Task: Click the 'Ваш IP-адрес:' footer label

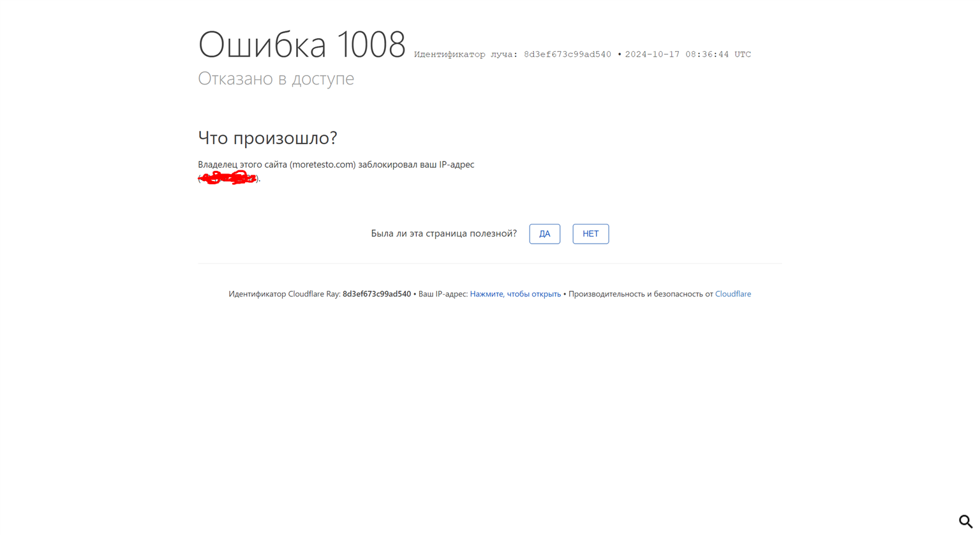Action: [x=443, y=294]
